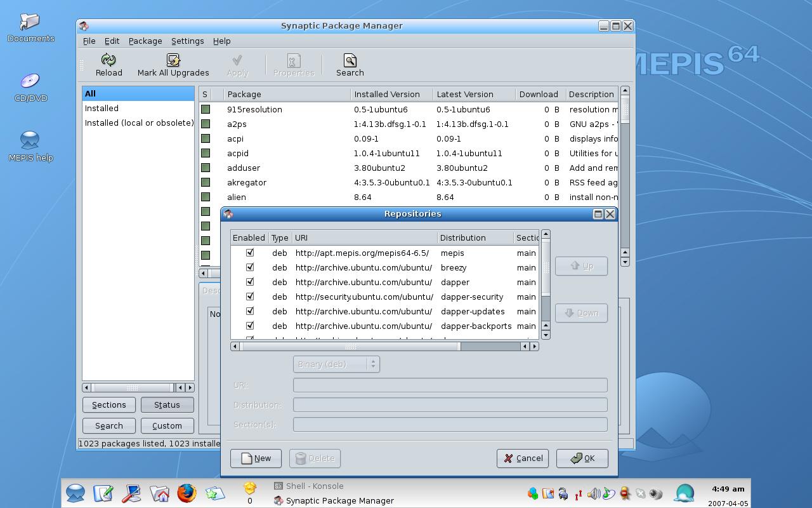This screenshot has height=508, width=812.
Task: Click the New repository button
Action: click(x=256, y=458)
